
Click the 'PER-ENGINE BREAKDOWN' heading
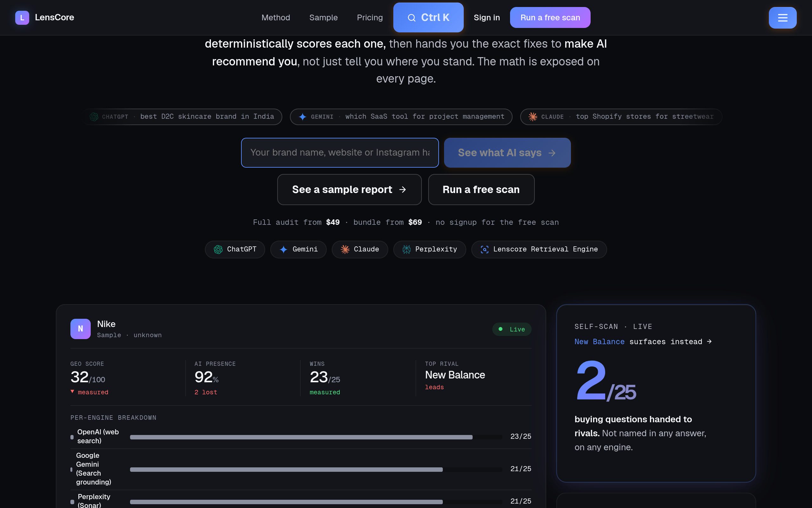tap(114, 418)
